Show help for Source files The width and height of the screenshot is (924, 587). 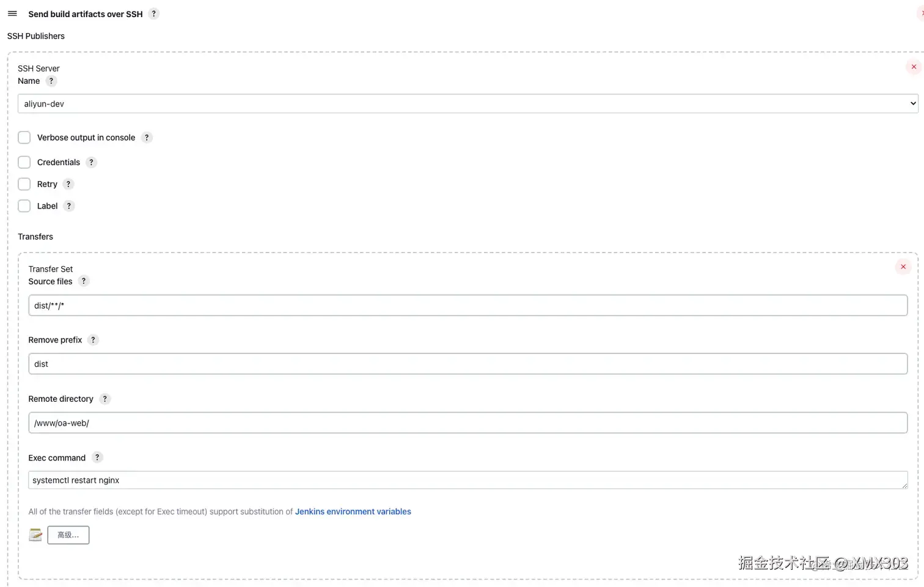[x=84, y=281]
